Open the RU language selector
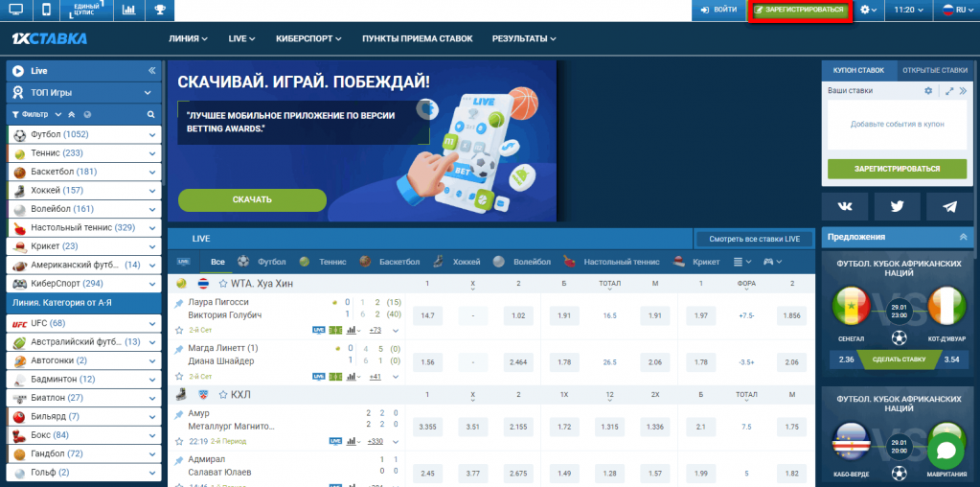 click(958, 10)
